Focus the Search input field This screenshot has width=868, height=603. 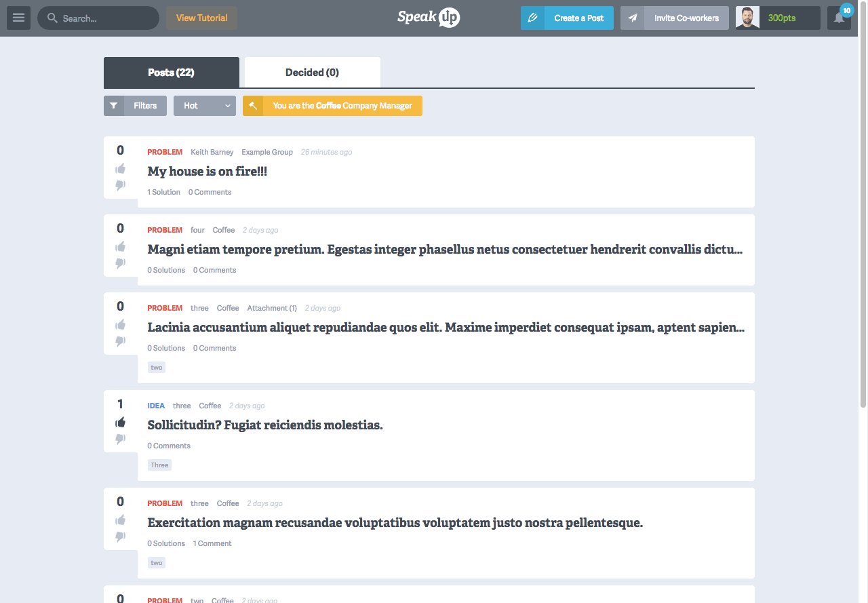[x=98, y=18]
